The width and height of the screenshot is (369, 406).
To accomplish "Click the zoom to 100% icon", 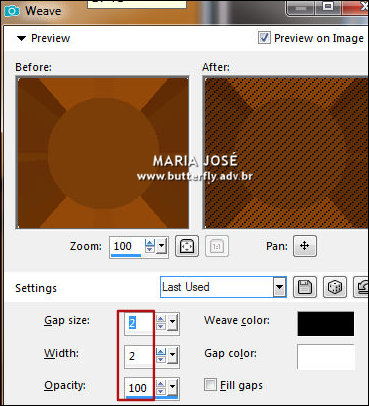I will 217,246.
